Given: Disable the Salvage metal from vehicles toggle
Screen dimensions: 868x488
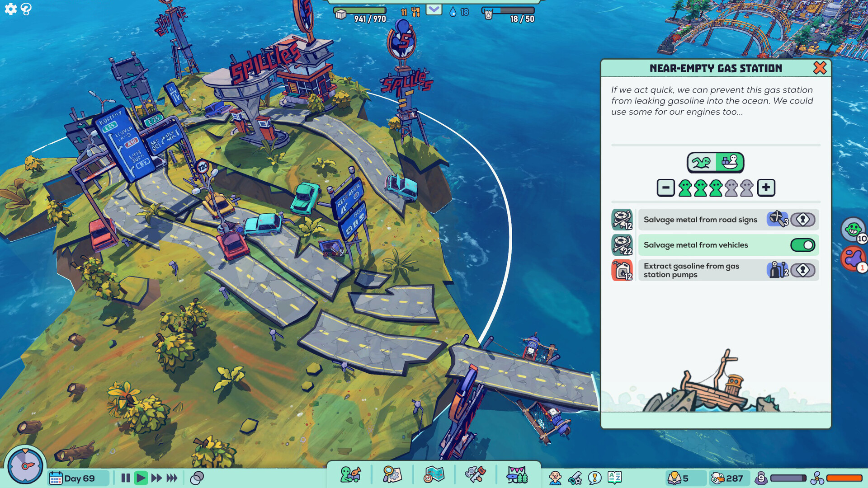Looking at the screenshot, I should [804, 244].
